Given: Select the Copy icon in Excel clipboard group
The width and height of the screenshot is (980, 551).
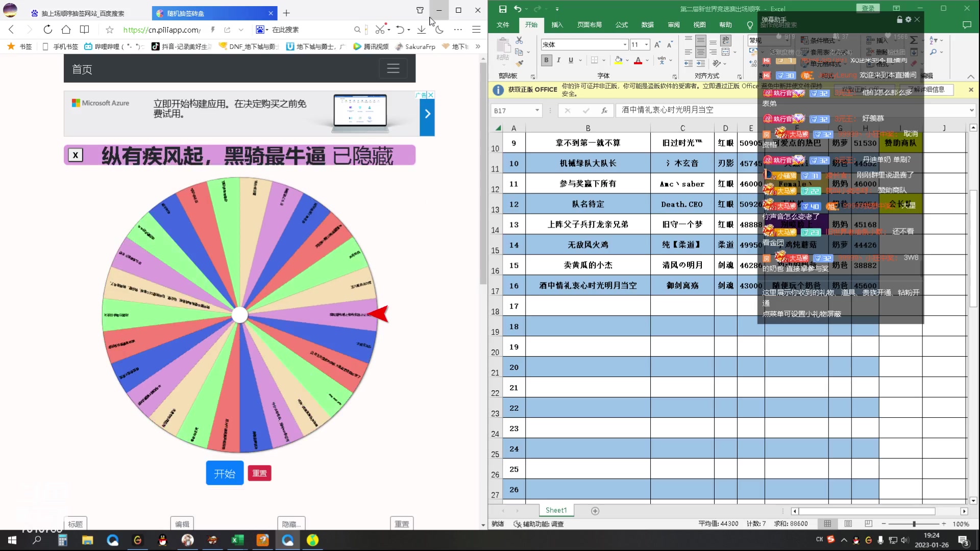Looking at the screenshot, I should [519, 52].
